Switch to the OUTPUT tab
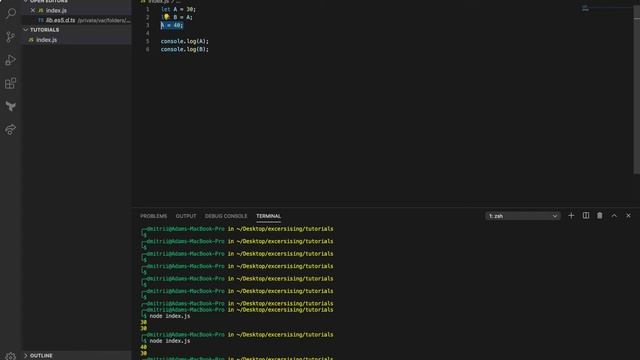Viewport: 640px width, 360px height. 186,216
